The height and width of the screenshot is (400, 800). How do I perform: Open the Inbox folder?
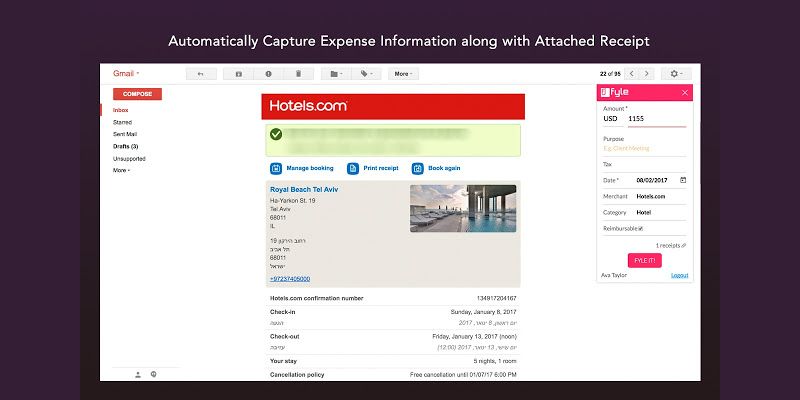tap(120, 110)
